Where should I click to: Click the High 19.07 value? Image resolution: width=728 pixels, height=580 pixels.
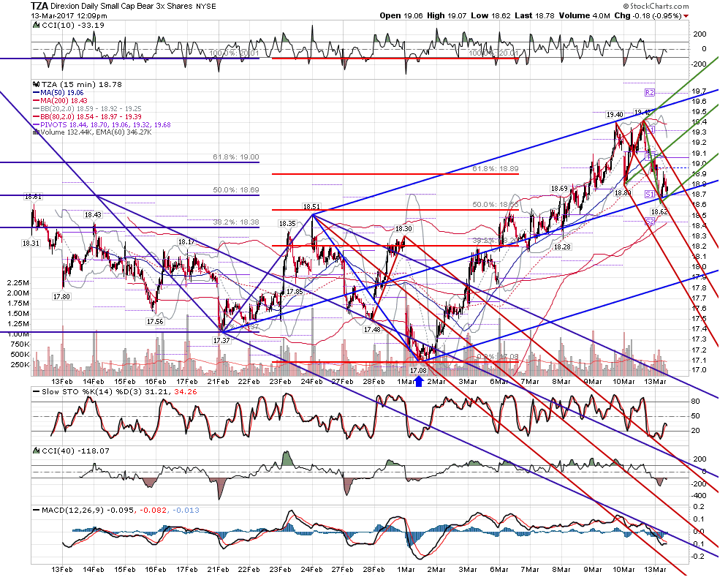(447, 16)
